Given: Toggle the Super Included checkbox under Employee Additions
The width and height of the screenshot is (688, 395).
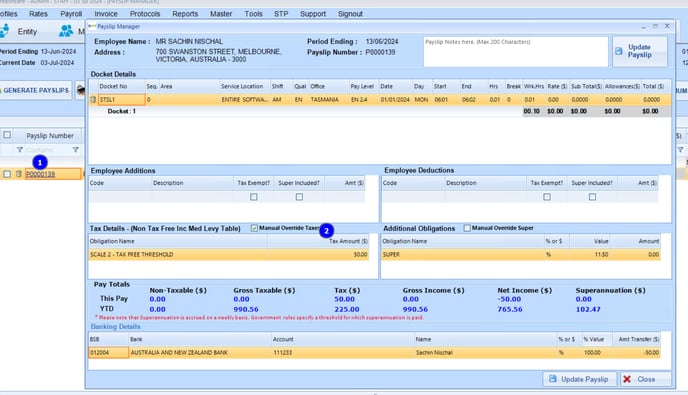Looking at the screenshot, I should 299,197.
